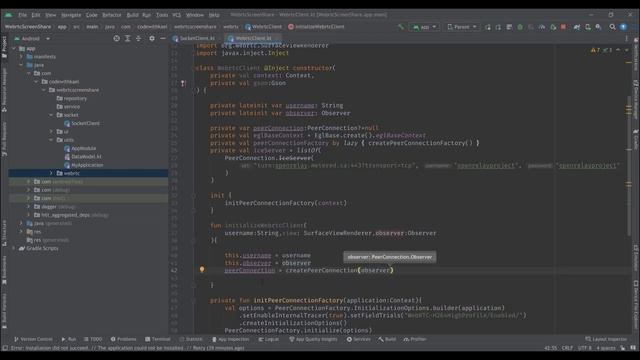Collapse the java folder node
Screen dimensions: 640x360
click(22, 65)
